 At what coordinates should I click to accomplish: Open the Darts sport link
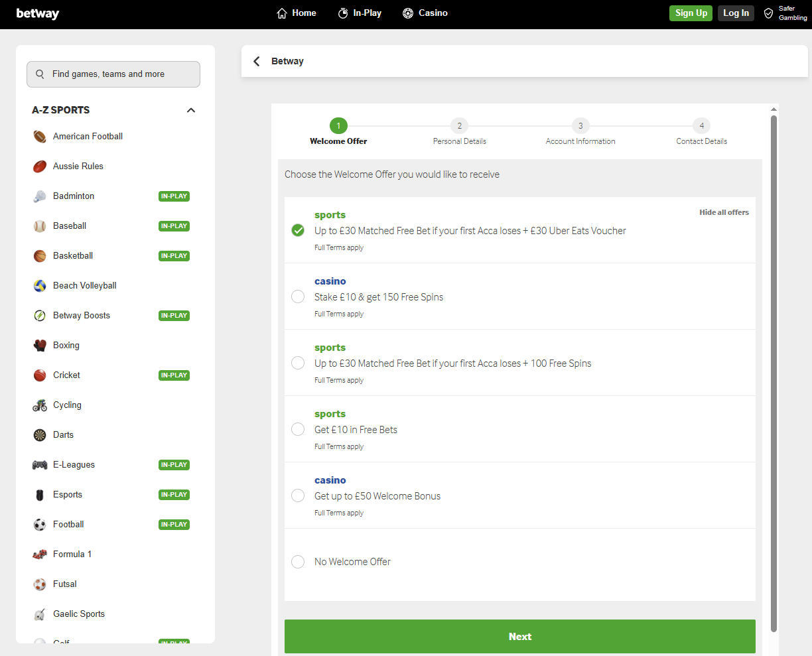coord(63,435)
